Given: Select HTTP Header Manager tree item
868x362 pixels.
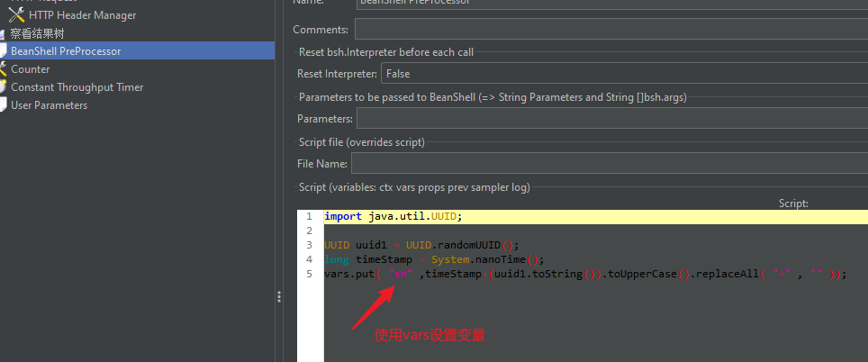Looking at the screenshot, I should coord(83,15).
